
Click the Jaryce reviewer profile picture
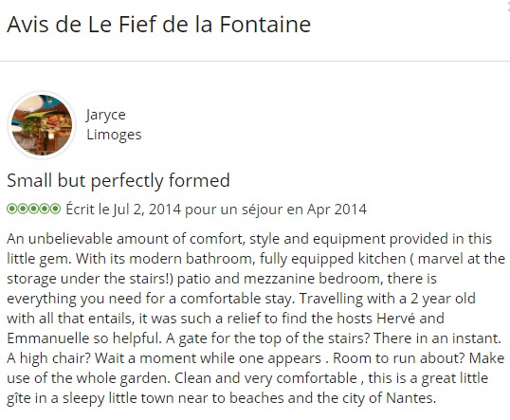point(42,125)
